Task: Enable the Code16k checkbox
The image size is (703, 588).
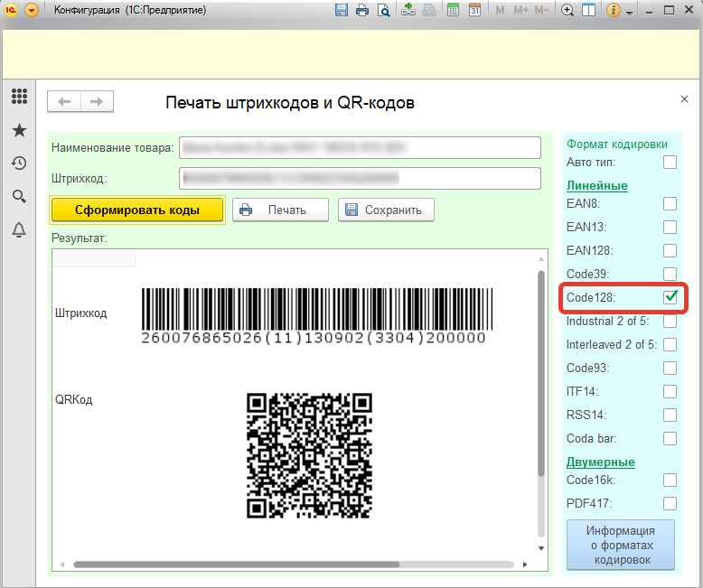Action: (x=670, y=480)
